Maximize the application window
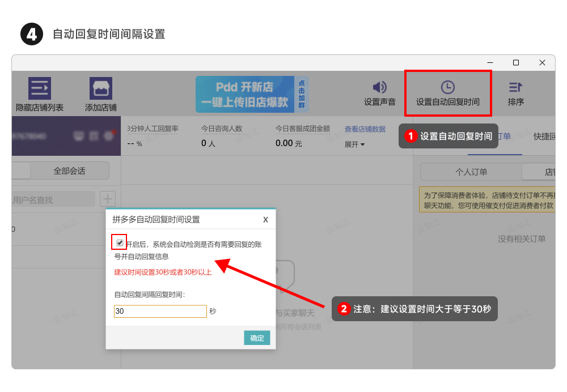This screenshot has height=392, width=567. coord(516,63)
